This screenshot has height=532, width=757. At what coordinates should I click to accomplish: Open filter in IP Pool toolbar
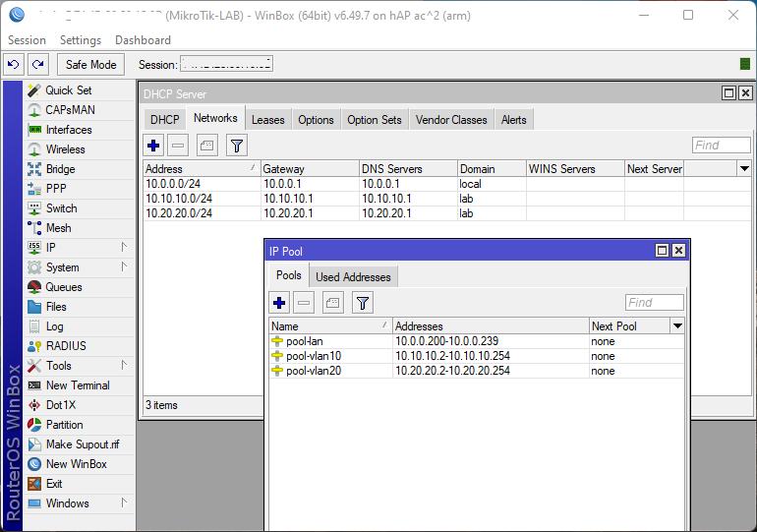tap(363, 303)
